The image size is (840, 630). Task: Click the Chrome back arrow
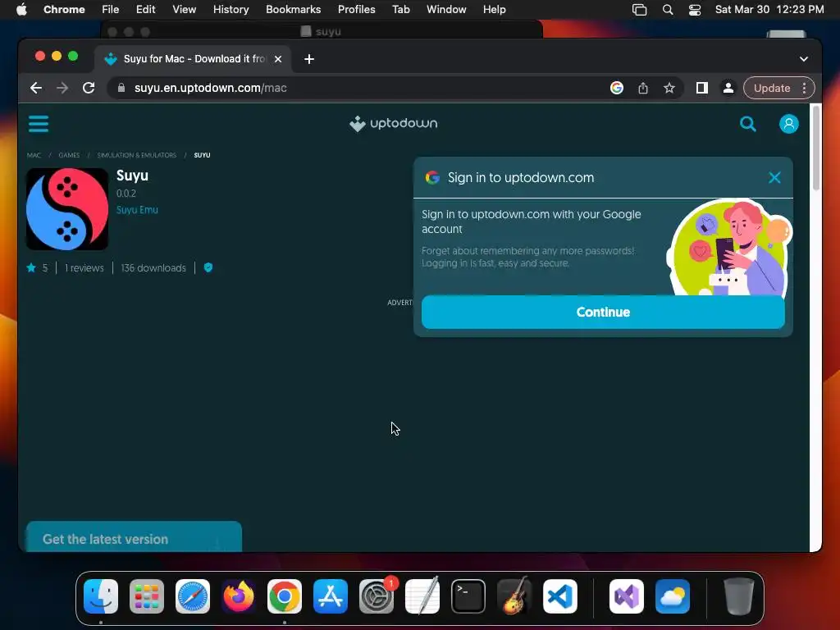pyautogui.click(x=36, y=88)
